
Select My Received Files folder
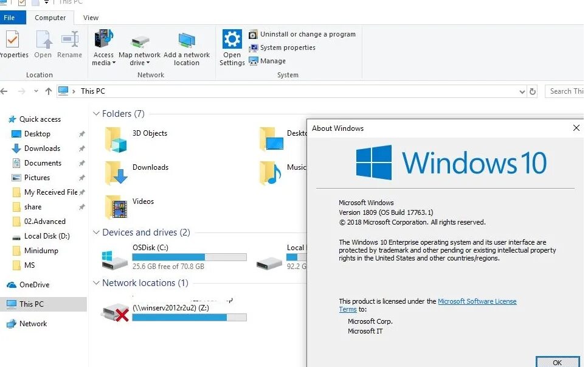tap(50, 192)
